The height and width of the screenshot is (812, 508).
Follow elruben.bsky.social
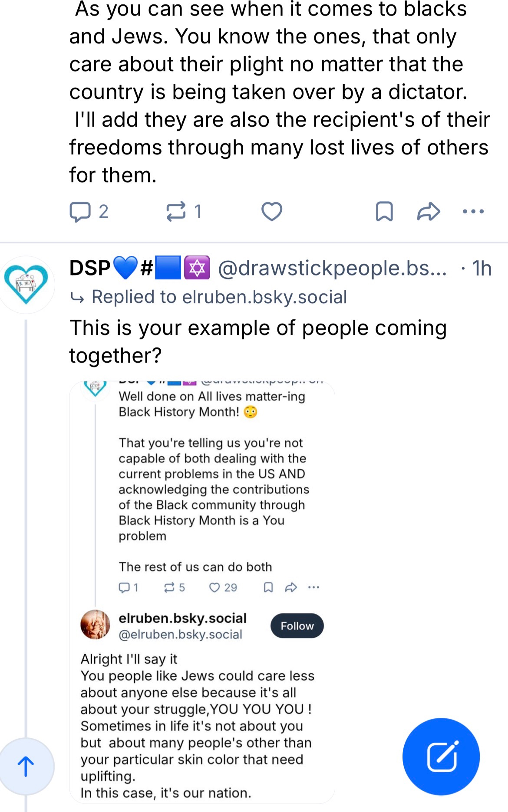click(297, 626)
